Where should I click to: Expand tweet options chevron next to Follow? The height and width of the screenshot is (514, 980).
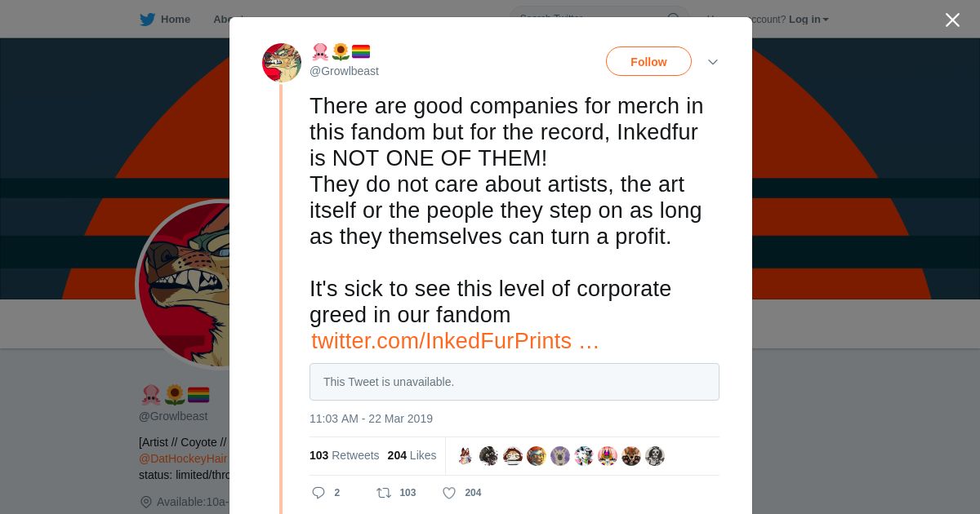point(713,62)
